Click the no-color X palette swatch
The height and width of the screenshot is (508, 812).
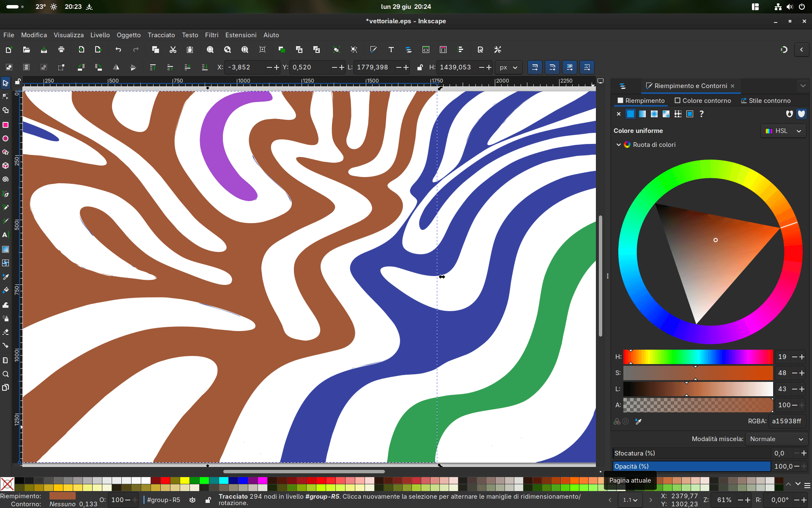[x=7, y=484]
